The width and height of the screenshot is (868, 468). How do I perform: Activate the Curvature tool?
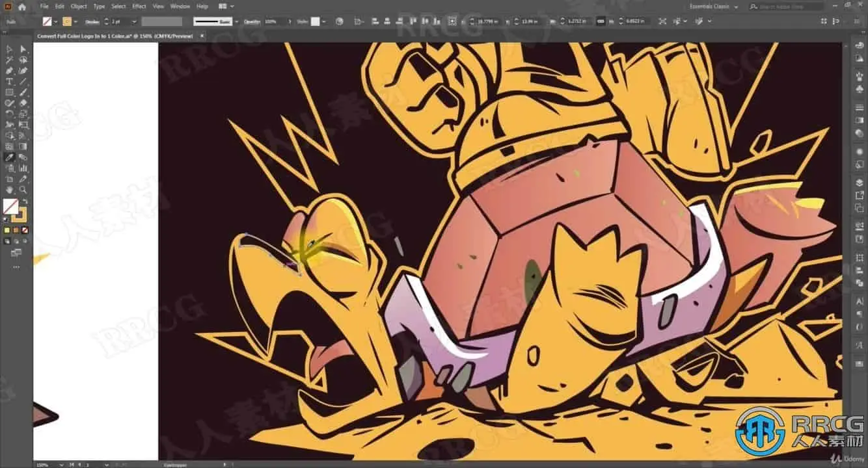[23, 71]
